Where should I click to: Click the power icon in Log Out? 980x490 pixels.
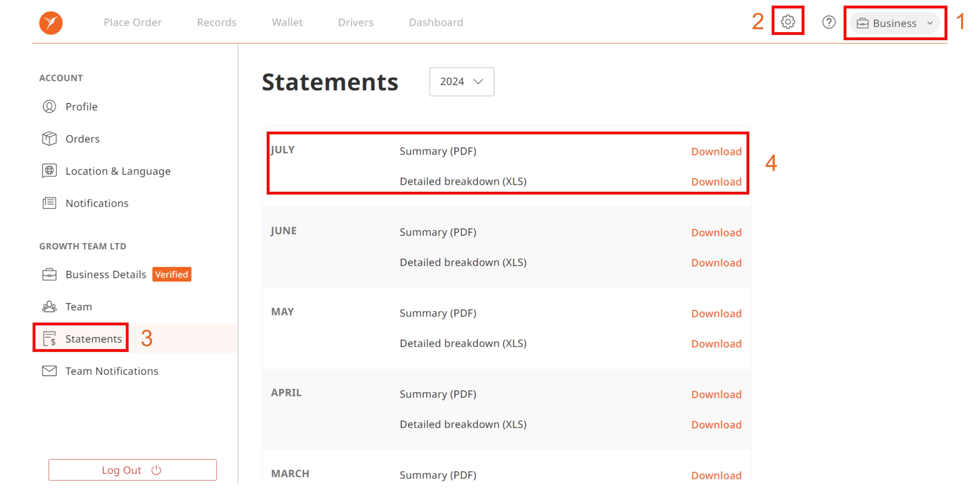[156, 470]
